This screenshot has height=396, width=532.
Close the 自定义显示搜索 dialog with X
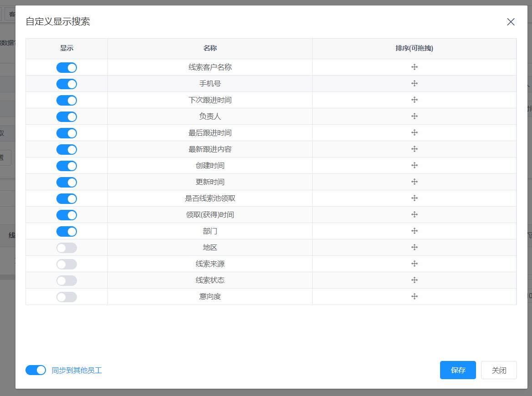(x=511, y=22)
